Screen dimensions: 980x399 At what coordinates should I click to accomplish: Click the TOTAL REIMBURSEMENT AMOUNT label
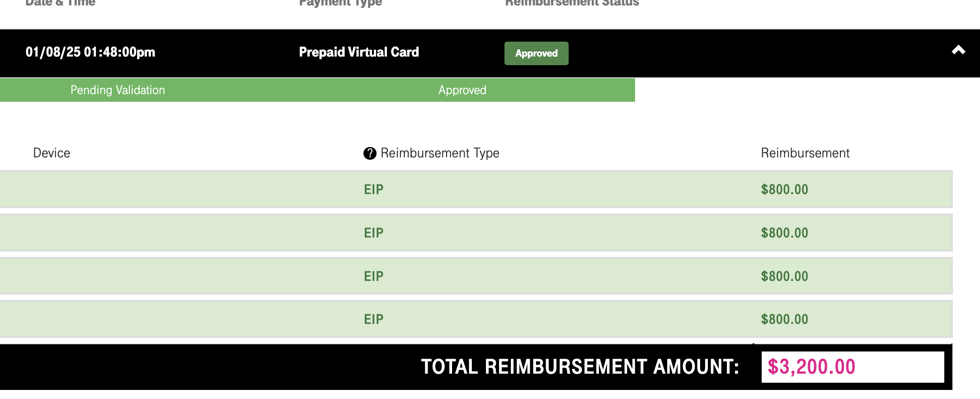tap(580, 367)
